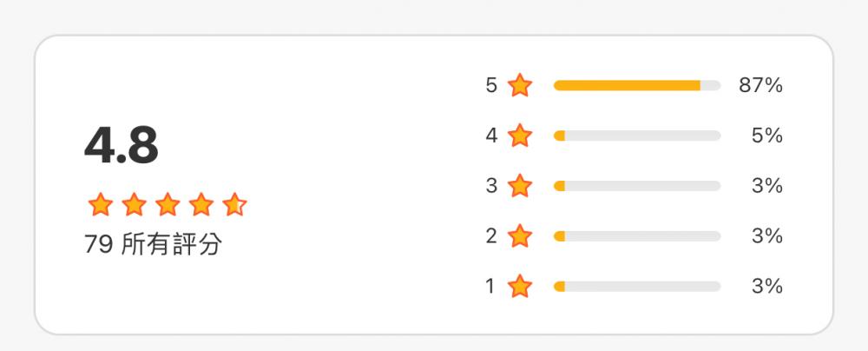Click the star icon beside rating 4
This screenshot has width=868, height=351.
520,136
